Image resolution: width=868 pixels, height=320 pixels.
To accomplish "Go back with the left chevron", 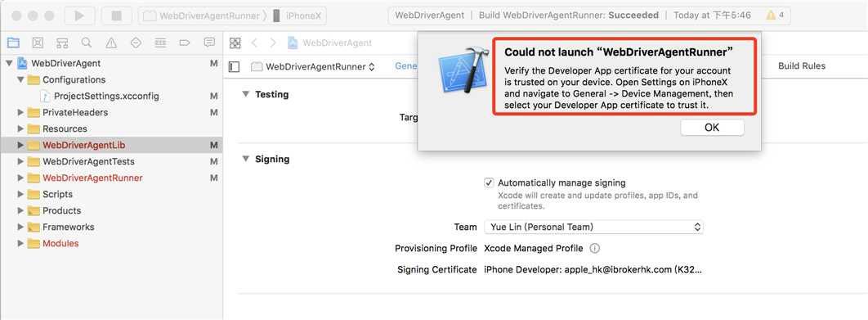I will pos(255,43).
